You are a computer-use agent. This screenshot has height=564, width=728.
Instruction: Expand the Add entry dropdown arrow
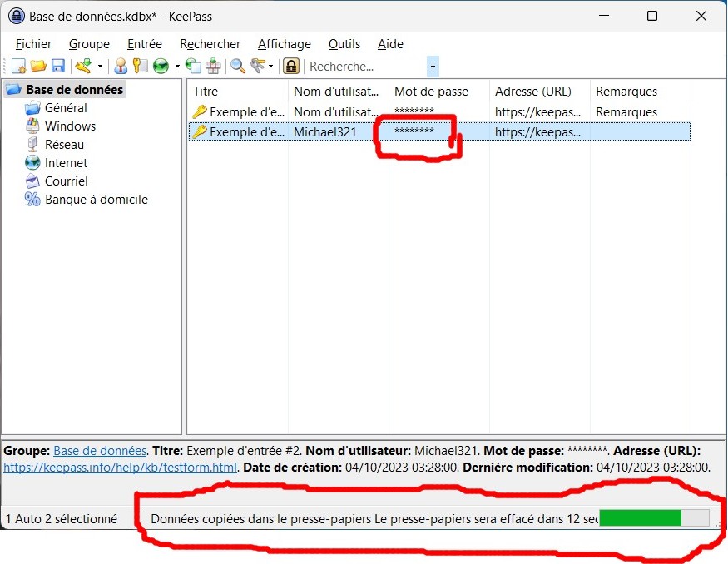click(100, 67)
